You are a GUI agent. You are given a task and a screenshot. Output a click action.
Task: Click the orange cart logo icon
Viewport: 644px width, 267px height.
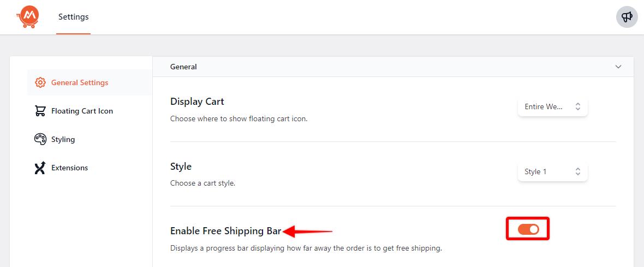point(28,17)
